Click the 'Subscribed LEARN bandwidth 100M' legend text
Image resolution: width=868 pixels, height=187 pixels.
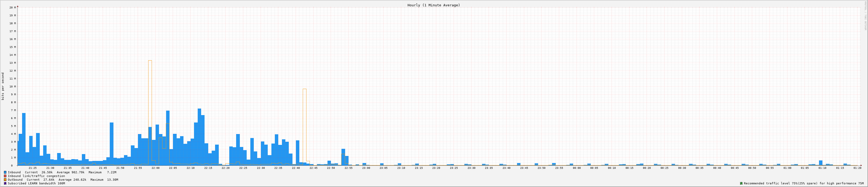[x=36, y=183]
